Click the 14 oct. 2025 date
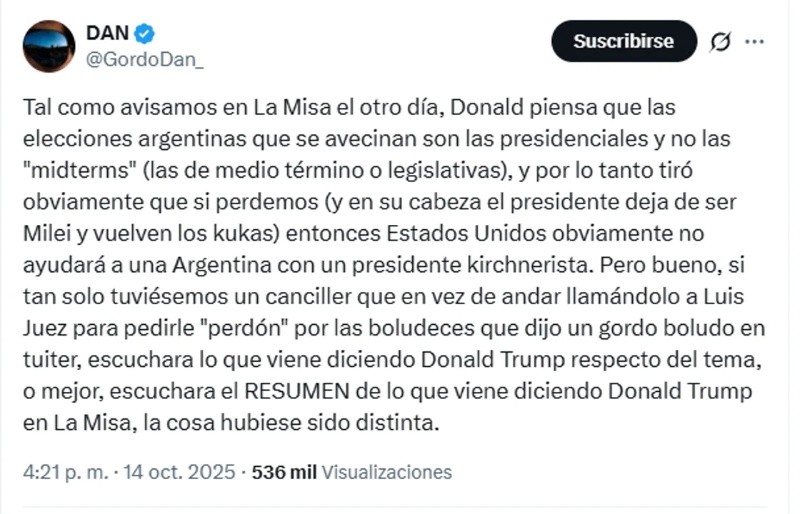 click(177, 472)
